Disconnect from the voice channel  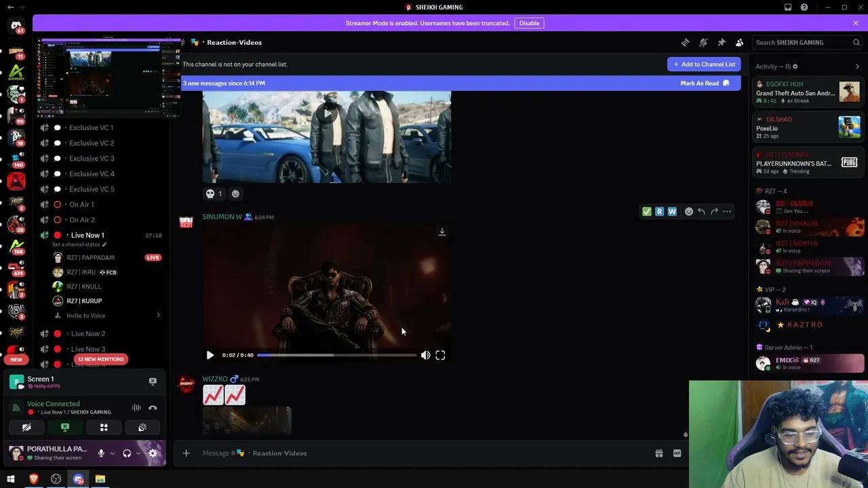tap(153, 408)
